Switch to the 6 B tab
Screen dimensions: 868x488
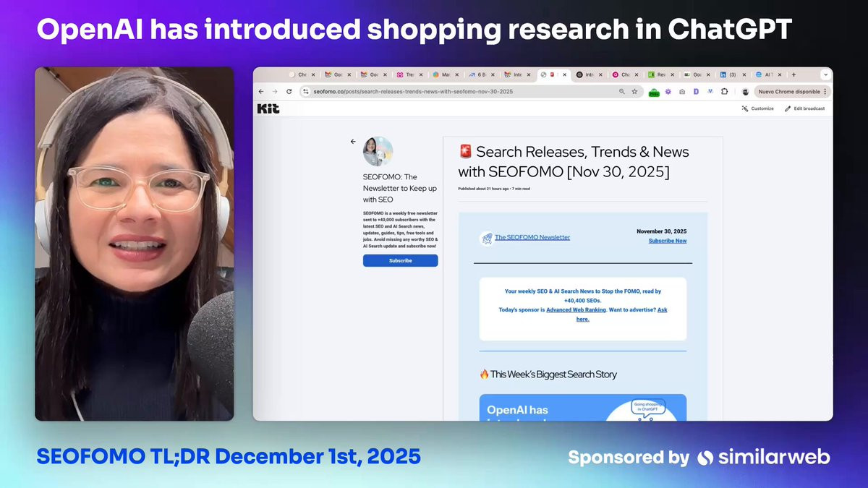(481, 74)
